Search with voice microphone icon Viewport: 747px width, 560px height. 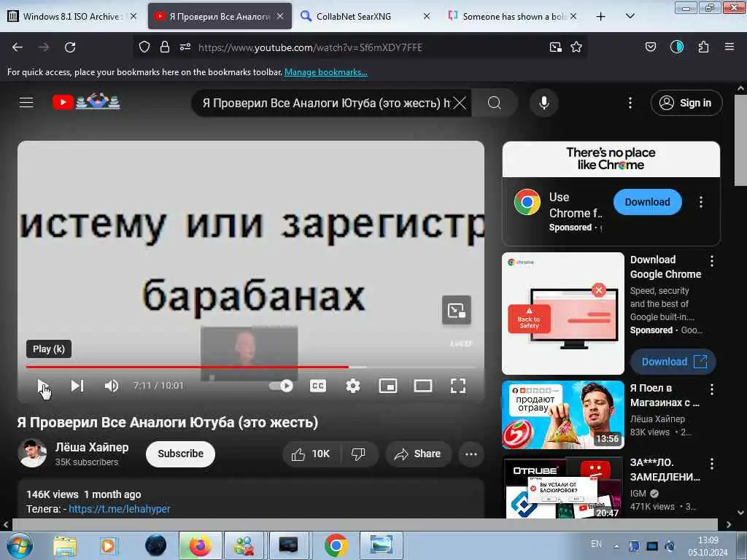click(x=544, y=103)
